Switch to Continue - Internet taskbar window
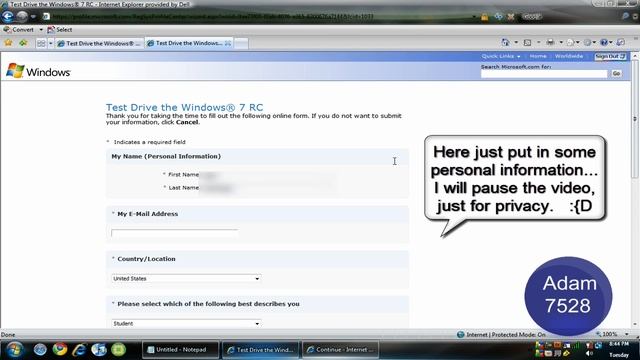The width and height of the screenshot is (640, 360). (341, 350)
